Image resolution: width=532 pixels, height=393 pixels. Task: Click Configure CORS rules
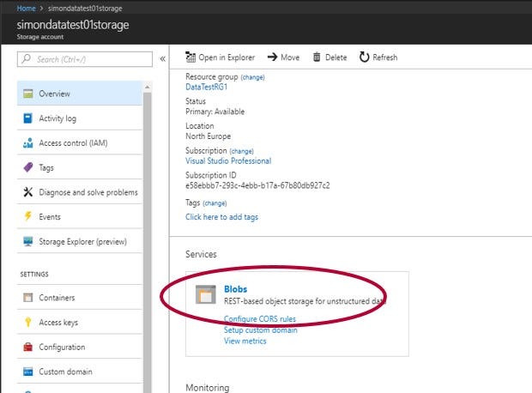pyautogui.click(x=260, y=319)
